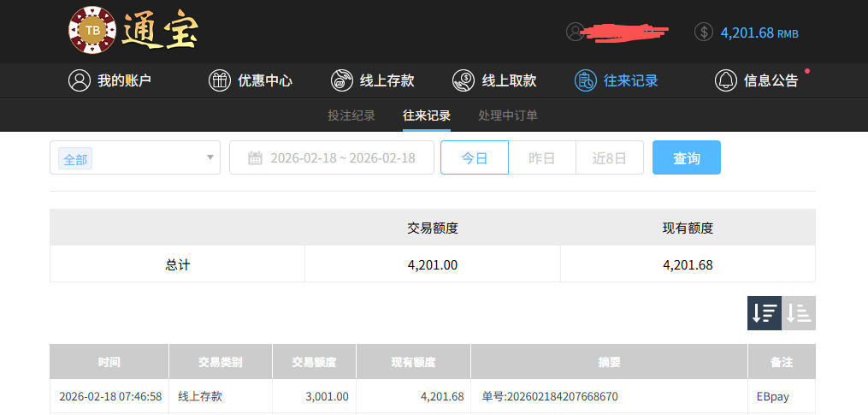This screenshot has height=415, width=868.
Task: Click the 线上取款 withdrawal icon
Action: click(464, 80)
